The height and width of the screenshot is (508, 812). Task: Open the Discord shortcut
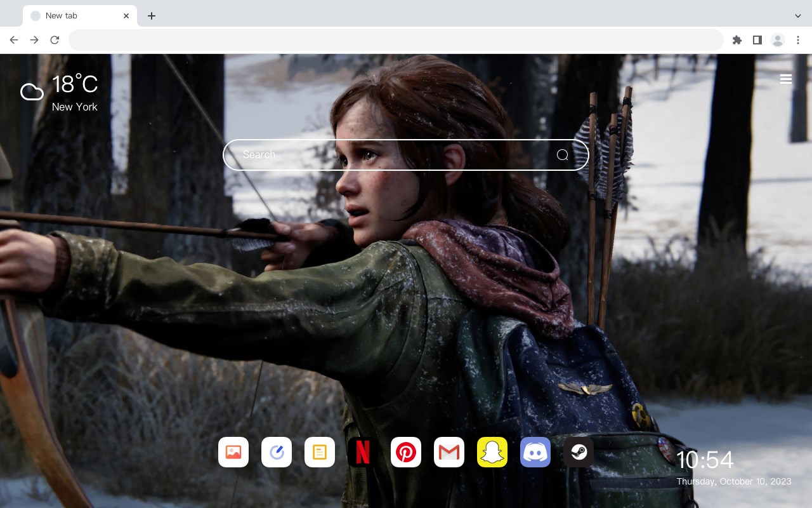535,452
